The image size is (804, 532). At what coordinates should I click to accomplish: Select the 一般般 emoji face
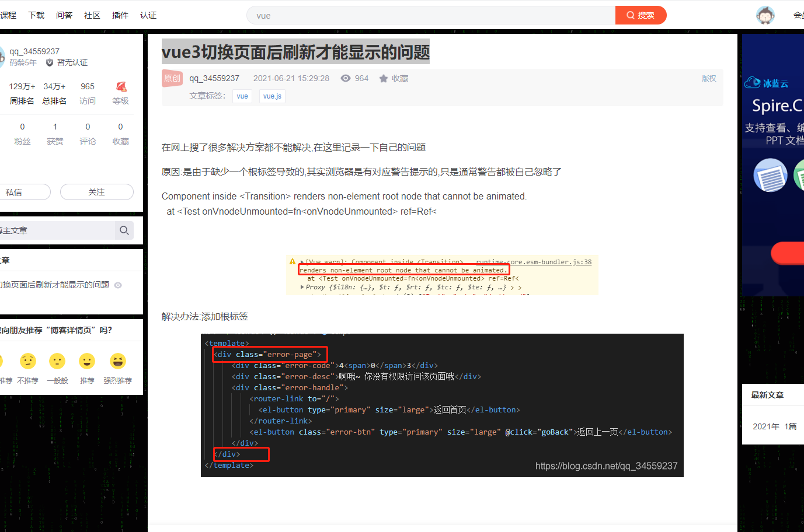click(57, 361)
